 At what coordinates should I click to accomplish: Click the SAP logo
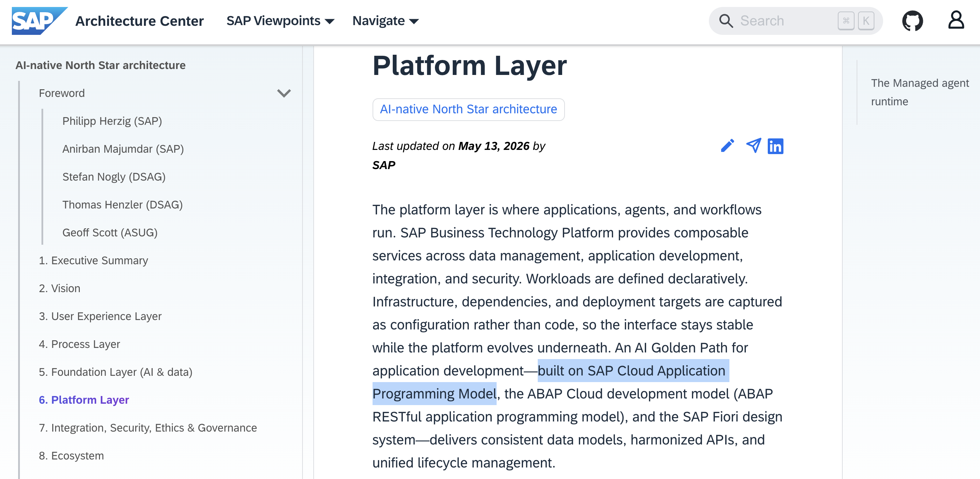[40, 21]
